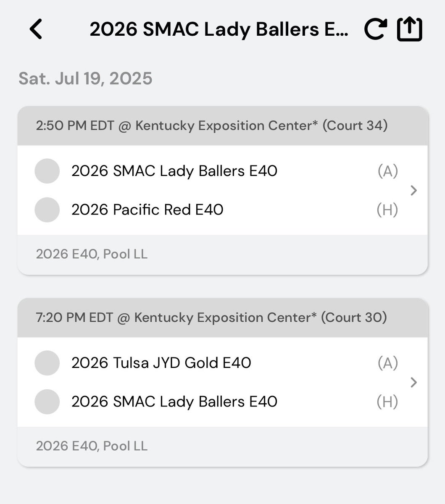The width and height of the screenshot is (445, 504).
Task: Expand the 7:20 PM game details chevron
Action: click(x=414, y=382)
